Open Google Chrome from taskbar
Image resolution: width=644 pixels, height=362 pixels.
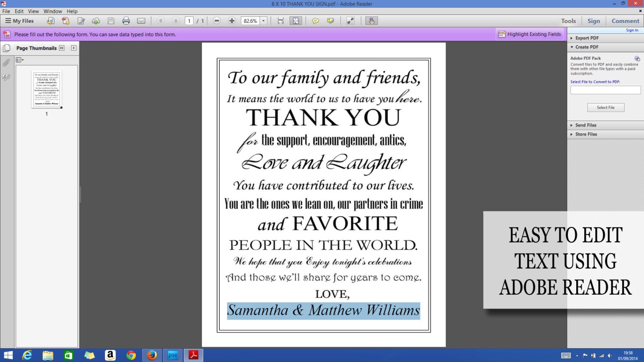tap(131, 355)
